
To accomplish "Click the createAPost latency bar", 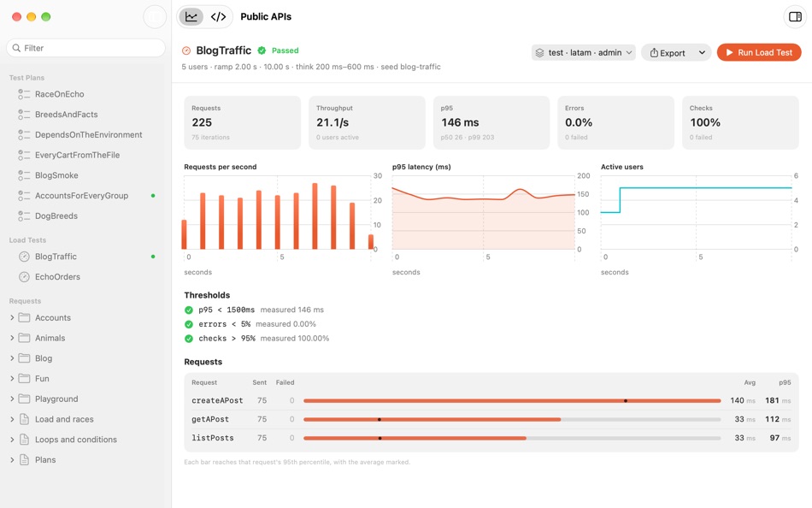I will [x=512, y=401].
